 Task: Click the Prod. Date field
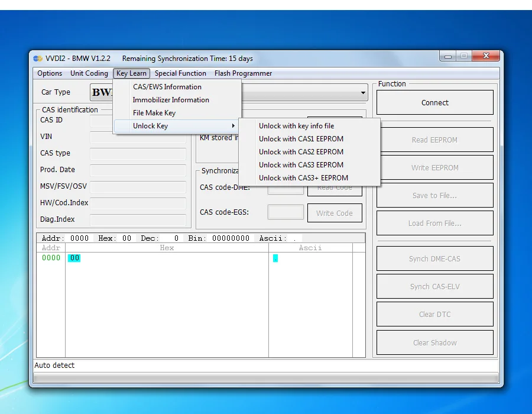coord(138,170)
